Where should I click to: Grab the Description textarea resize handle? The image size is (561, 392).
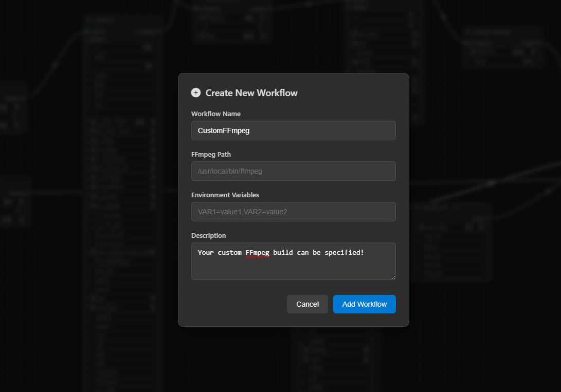[392, 277]
